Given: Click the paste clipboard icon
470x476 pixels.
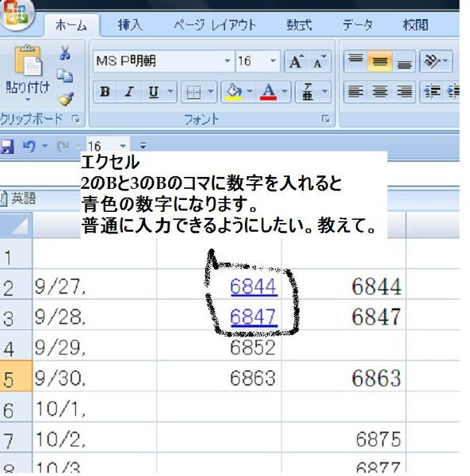Looking at the screenshot, I should coord(28,60).
